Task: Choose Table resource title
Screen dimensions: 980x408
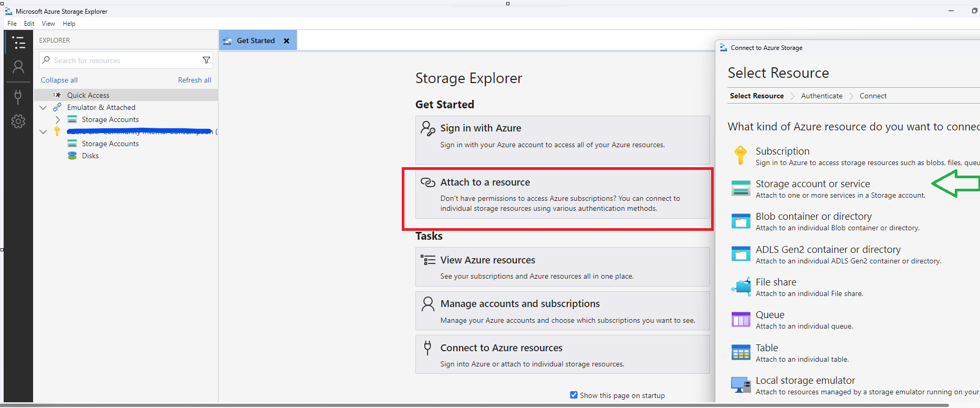Action: tap(767, 348)
